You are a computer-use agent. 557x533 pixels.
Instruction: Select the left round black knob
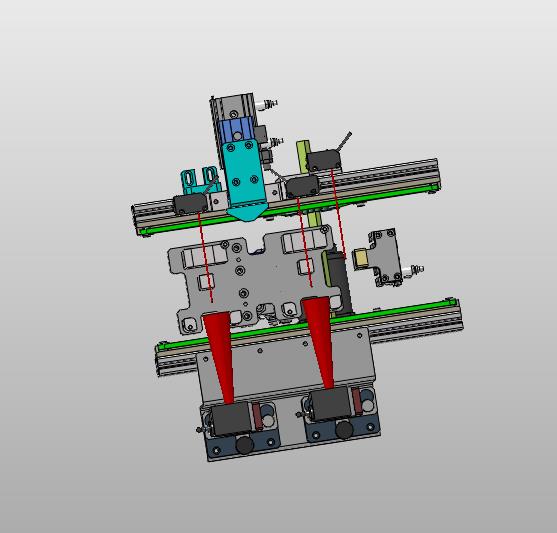[245, 444]
